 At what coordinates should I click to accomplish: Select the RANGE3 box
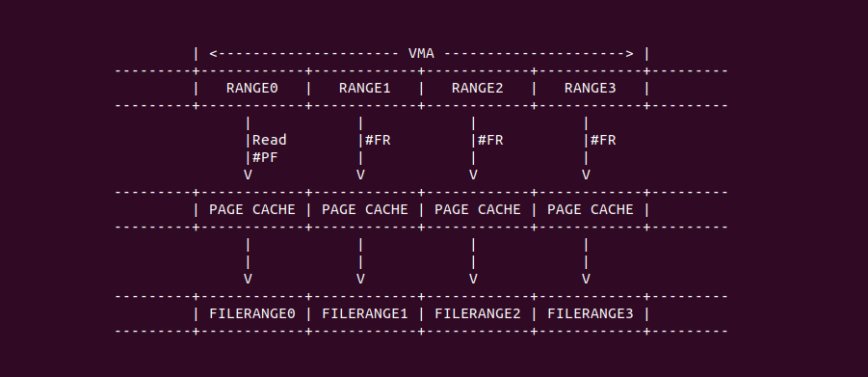pos(591,88)
